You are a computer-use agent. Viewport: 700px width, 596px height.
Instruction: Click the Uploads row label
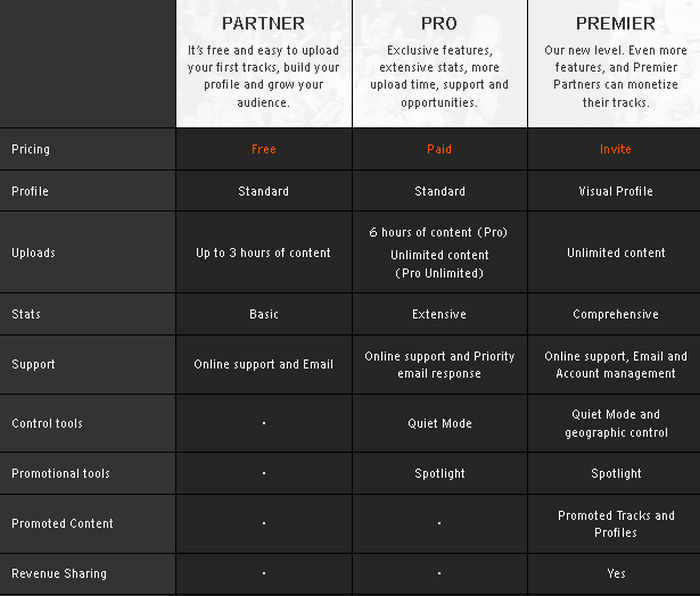pyautogui.click(x=33, y=253)
